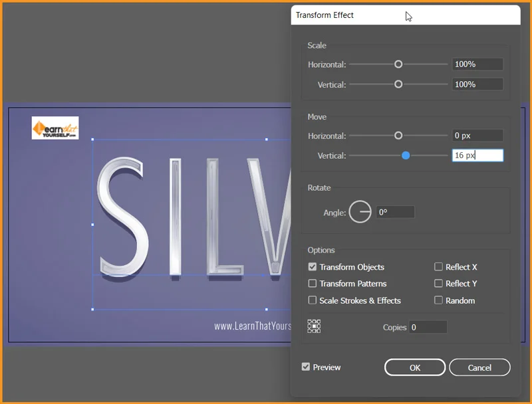Image resolution: width=532 pixels, height=404 pixels.
Task: Click the rotation angle dial
Action: click(360, 212)
